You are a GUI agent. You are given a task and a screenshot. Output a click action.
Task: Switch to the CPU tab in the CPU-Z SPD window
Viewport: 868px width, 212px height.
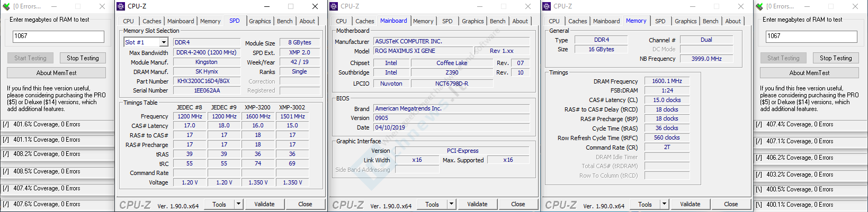[129, 21]
